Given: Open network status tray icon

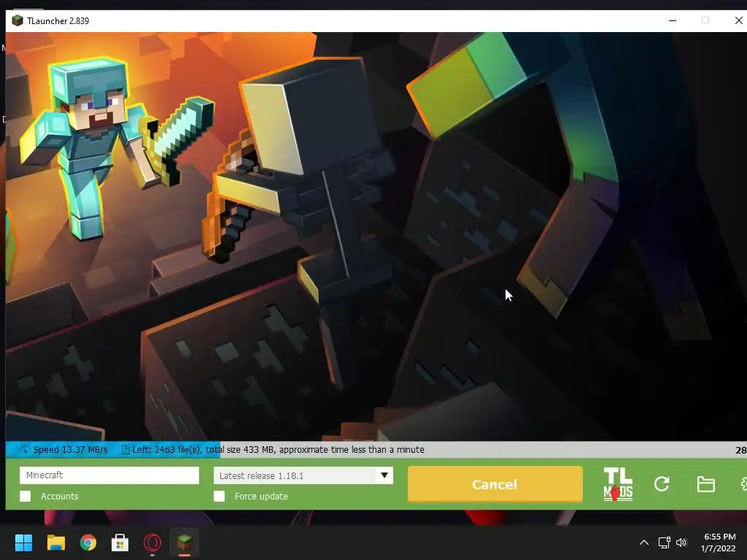Looking at the screenshot, I should pyautogui.click(x=664, y=542).
